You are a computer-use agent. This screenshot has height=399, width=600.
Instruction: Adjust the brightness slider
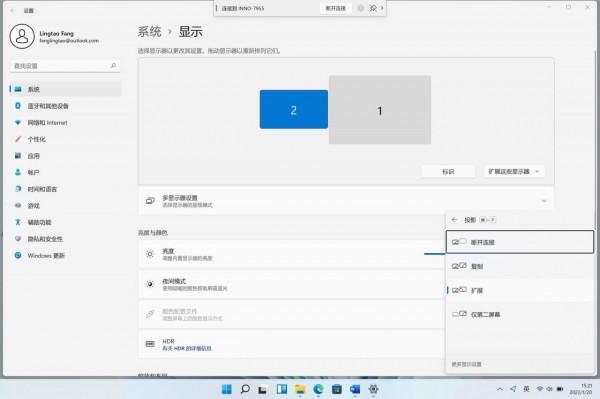pyautogui.click(x=434, y=254)
